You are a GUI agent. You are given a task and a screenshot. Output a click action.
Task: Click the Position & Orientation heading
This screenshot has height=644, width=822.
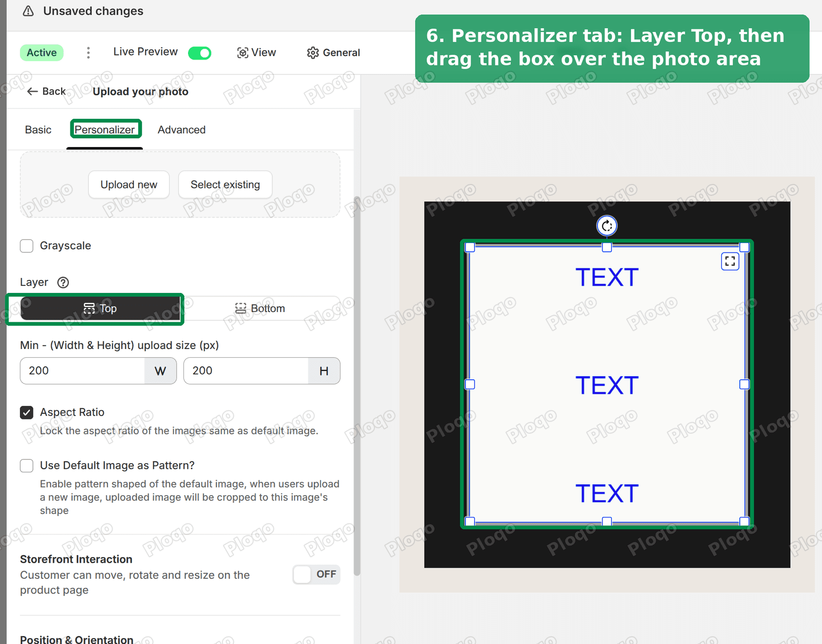[77, 639]
